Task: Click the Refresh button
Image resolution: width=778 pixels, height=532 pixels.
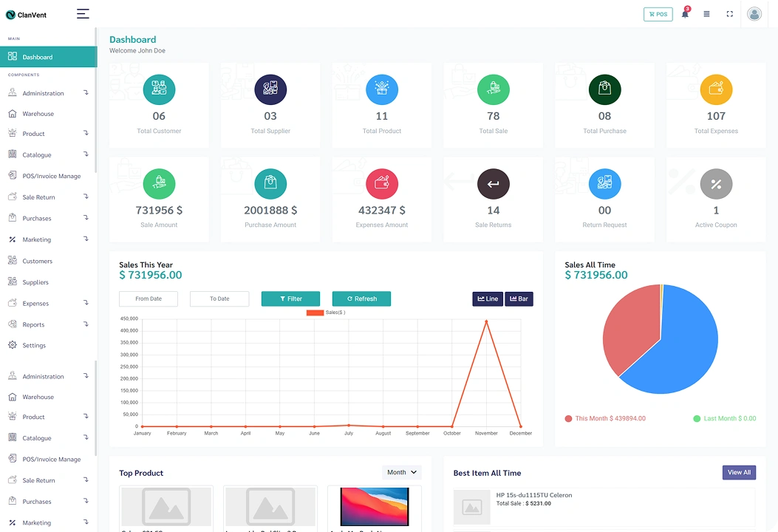Action: (361, 299)
